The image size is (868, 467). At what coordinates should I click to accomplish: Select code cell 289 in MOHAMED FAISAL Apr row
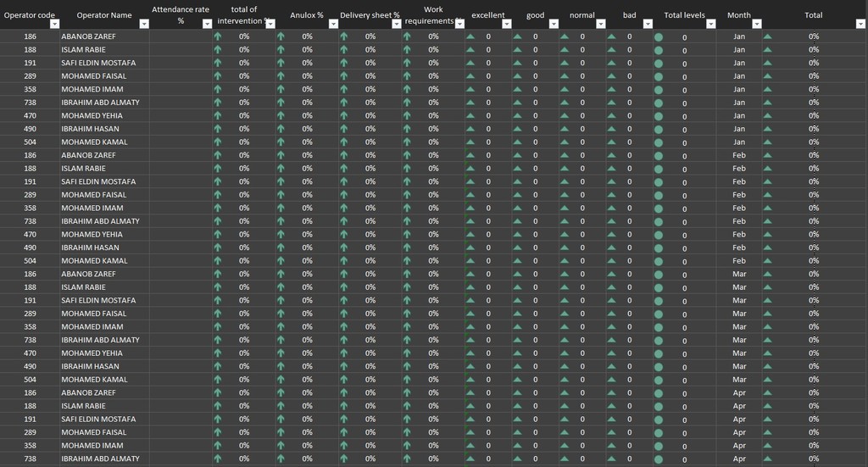click(30, 432)
